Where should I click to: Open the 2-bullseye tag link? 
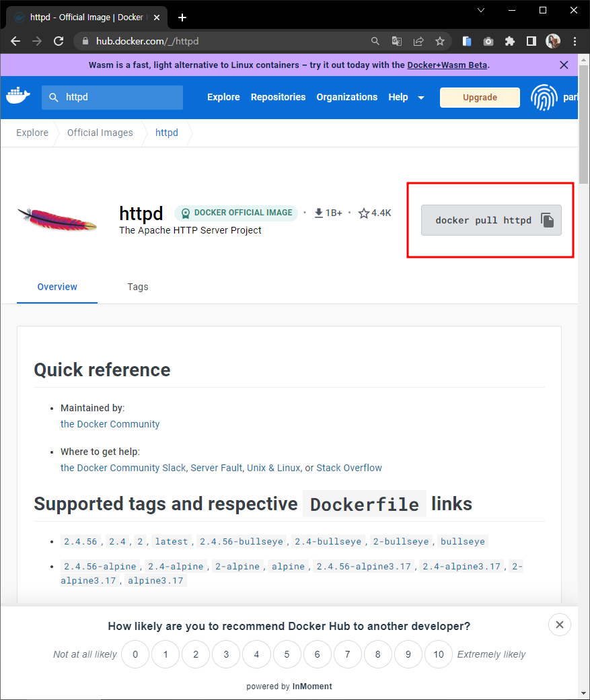point(401,542)
